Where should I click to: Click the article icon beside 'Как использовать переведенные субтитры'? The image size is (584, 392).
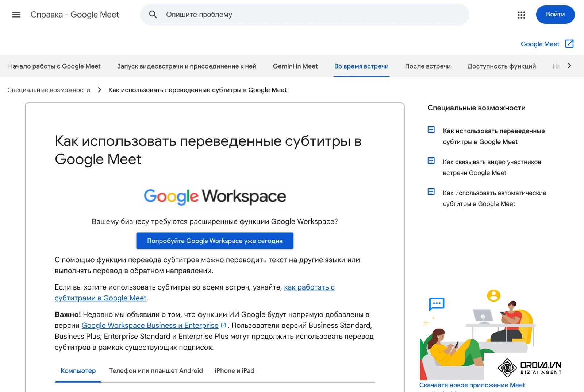[x=431, y=130]
